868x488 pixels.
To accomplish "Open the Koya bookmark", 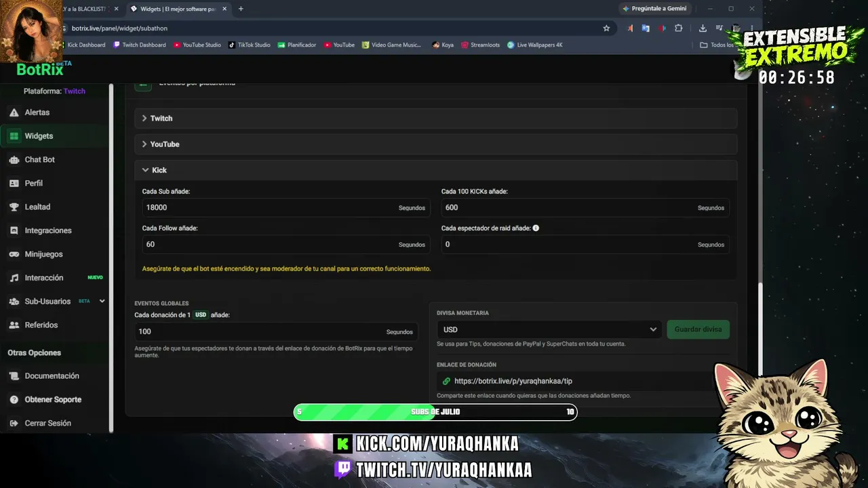I will coord(443,45).
